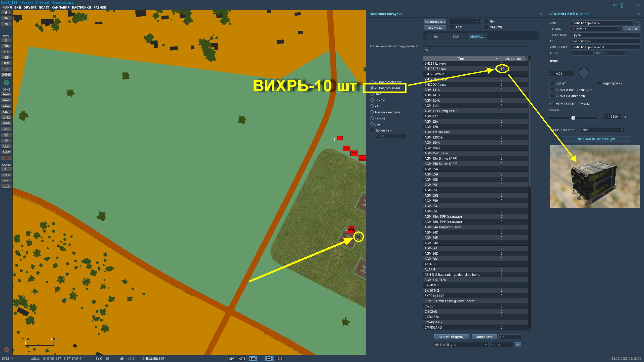Open the weather settings cloud icon
644x362 pixels.
pos(6,46)
